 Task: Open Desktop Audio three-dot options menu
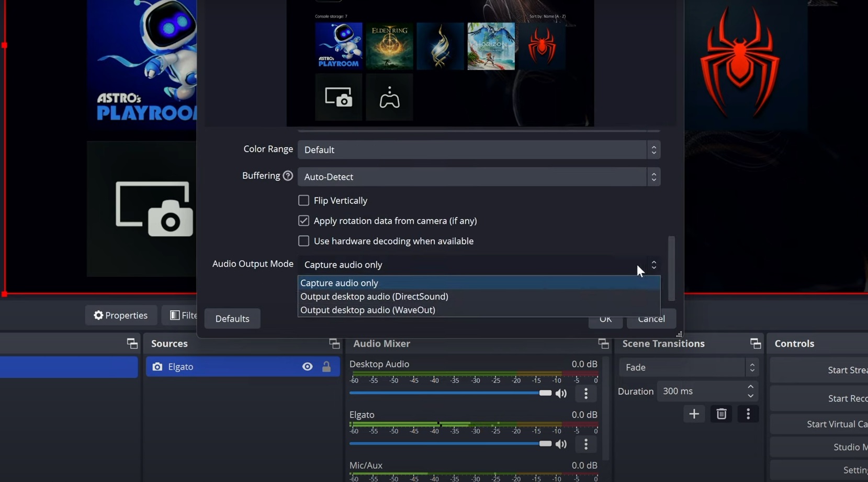coord(586,394)
